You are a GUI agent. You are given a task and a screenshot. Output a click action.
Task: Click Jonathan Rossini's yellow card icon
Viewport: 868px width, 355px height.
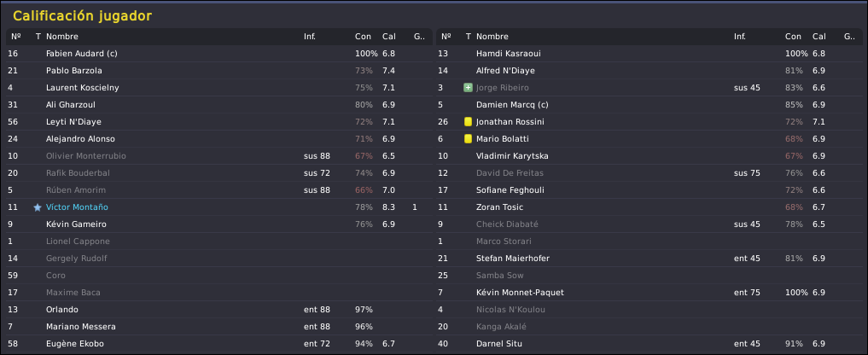[468, 122]
